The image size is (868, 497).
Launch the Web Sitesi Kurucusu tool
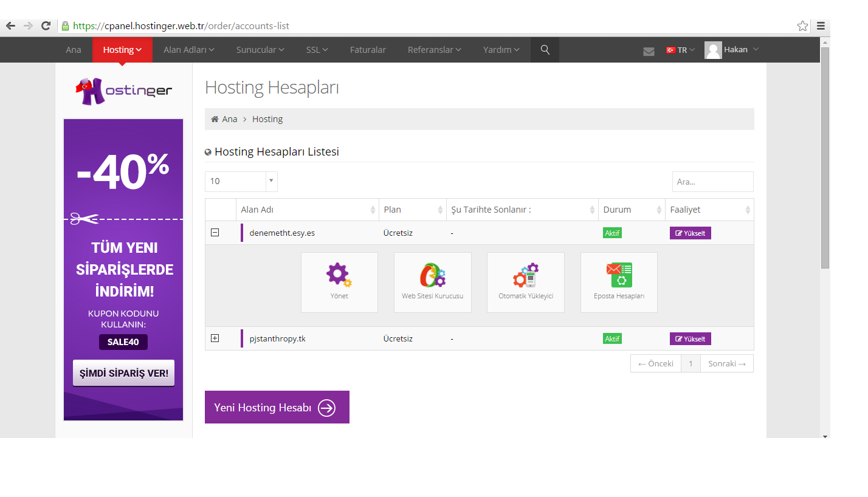click(x=433, y=282)
